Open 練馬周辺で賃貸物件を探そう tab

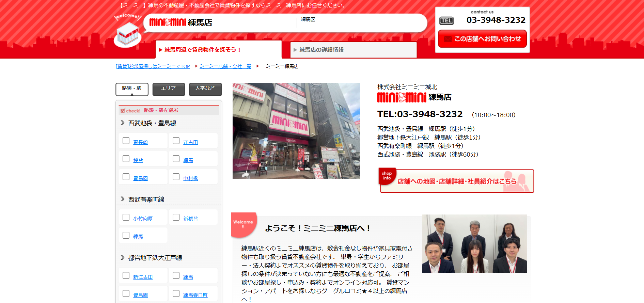(219, 50)
